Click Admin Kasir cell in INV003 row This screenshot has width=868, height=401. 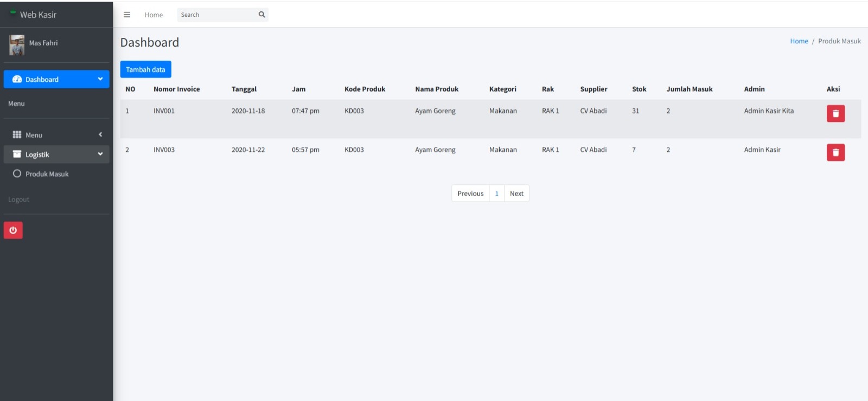pyautogui.click(x=762, y=150)
